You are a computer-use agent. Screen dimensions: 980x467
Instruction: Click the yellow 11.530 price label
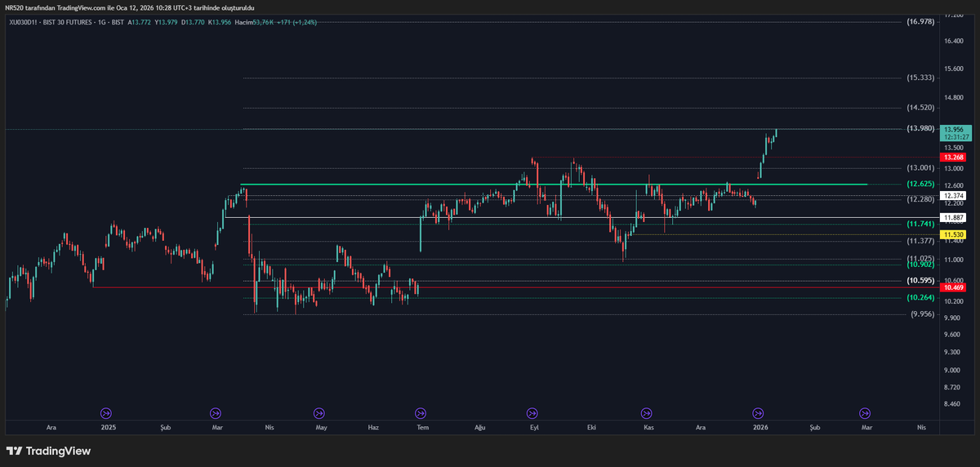[x=952, y=234]
